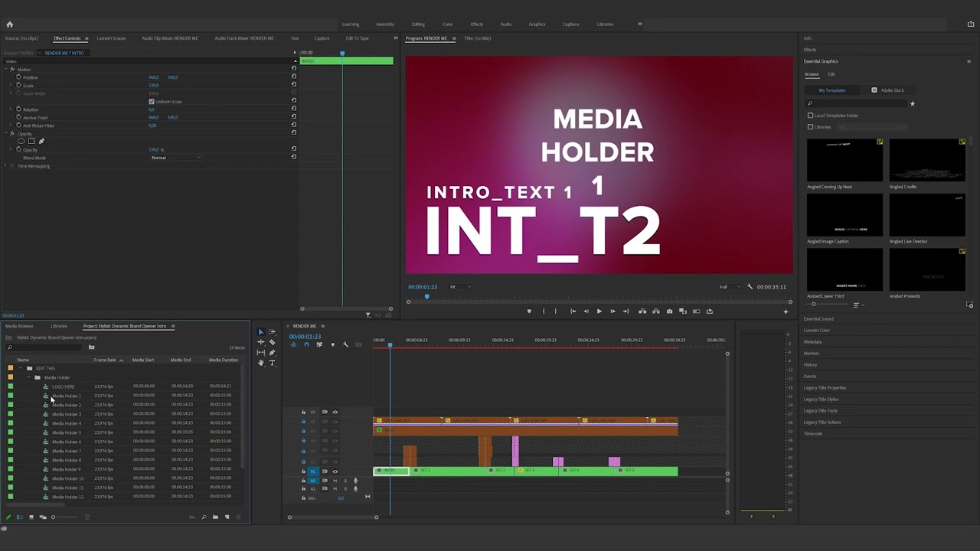Select the Ripple Edit tool
The width and height of the screenshot is (980, 551).
[x=260, y=342]
